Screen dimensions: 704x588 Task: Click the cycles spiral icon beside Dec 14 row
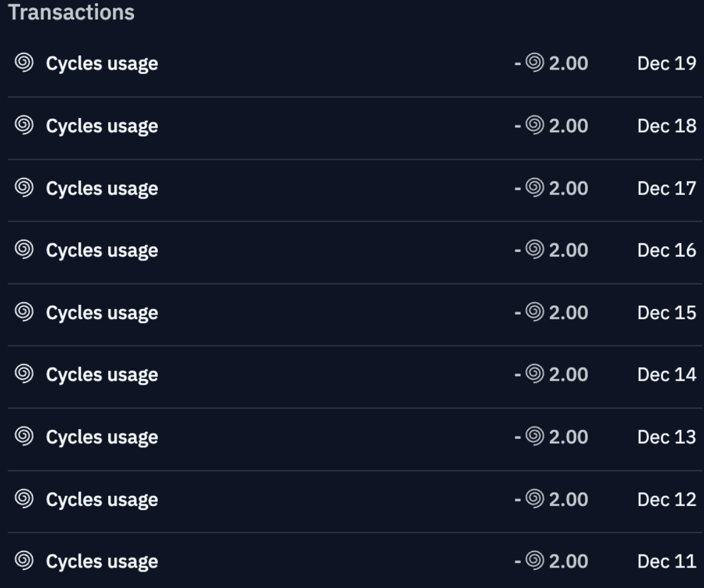(24, 374)
